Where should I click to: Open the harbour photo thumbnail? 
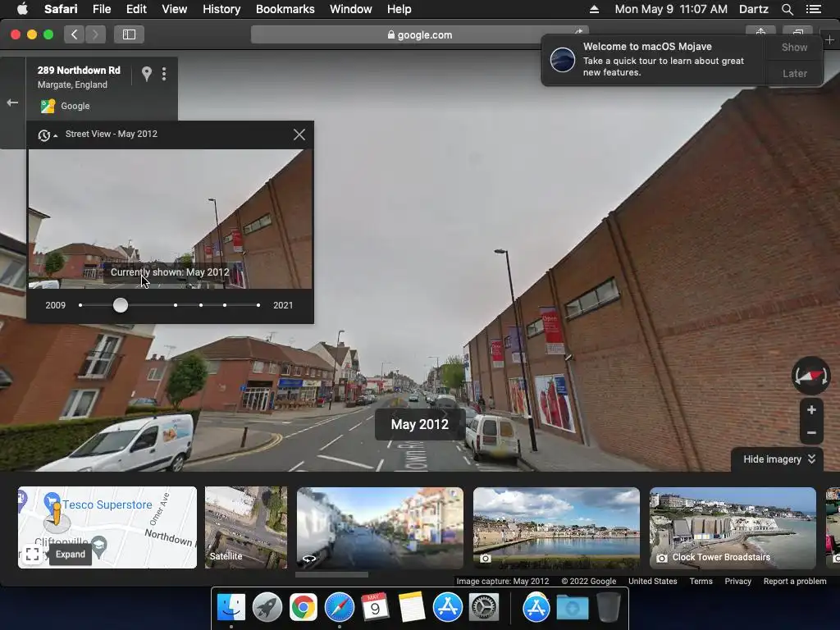point(556,527)
